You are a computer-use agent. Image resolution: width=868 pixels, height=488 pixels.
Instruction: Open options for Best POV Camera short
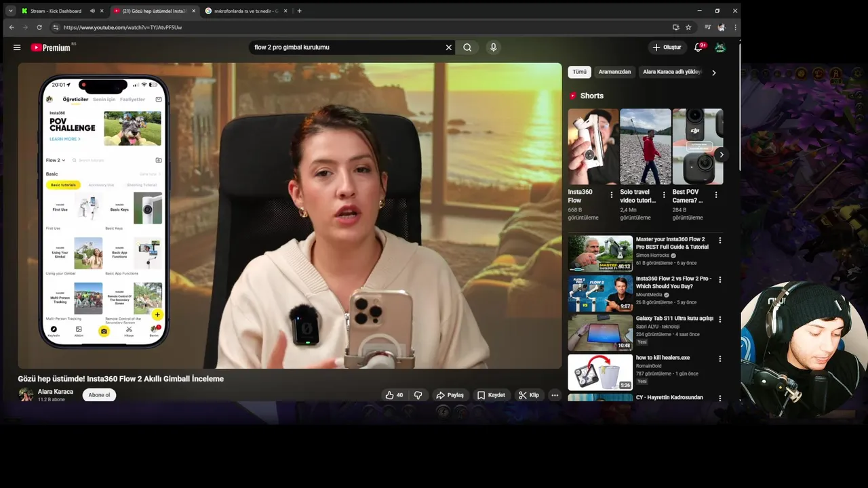[715, 195]
